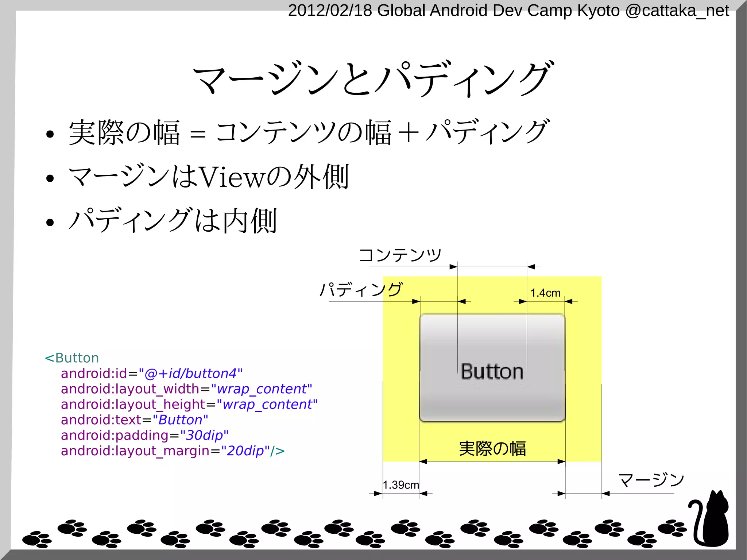Viewport: 747px width, 560px height.
Task: Select the header text with @cattaka_net
Action: [x=508, y=10]
